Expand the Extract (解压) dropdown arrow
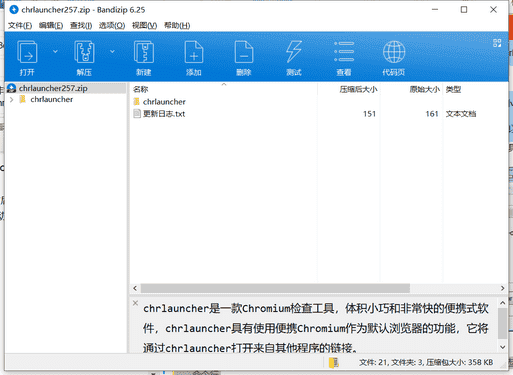The image size is (513, 375). pyautogui.click(x=112, y=51)
